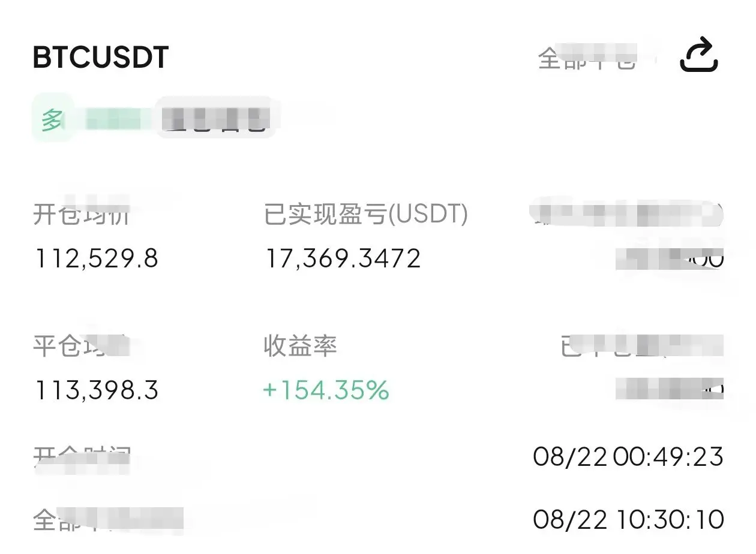Tap the blurred value right of +154.35%

pyautogui.click(x=670, y=390)
